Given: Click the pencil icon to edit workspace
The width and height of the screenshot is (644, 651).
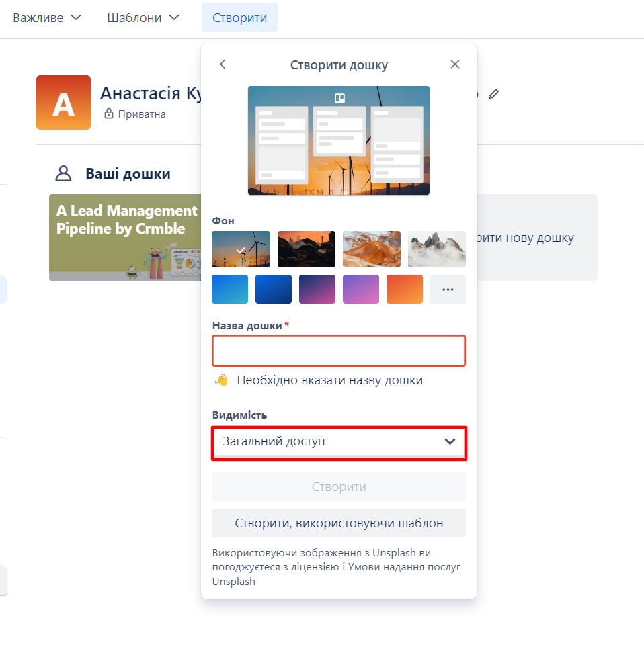Looking at the screenshot, I should point(493,94).
